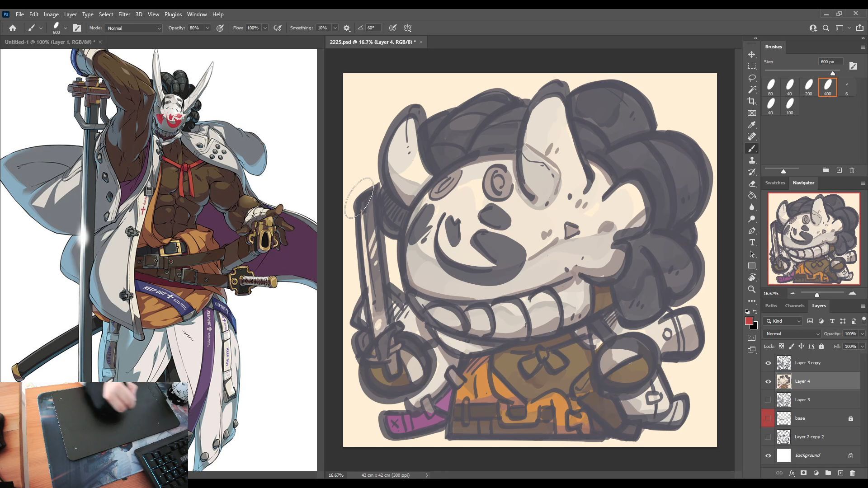Hide the Background layer
Image resolution: width=868 pixels, height=488 pixels.
coord(768,455)
